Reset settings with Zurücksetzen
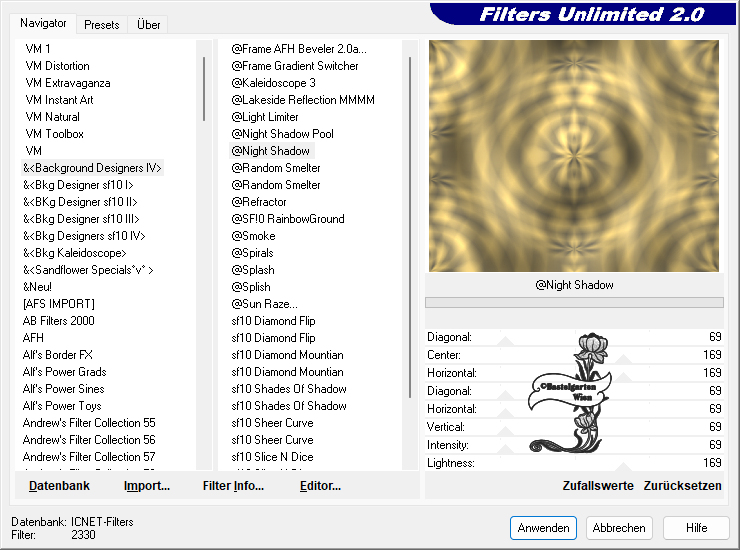This screenshot has width=740, height=550. [682, 486]
